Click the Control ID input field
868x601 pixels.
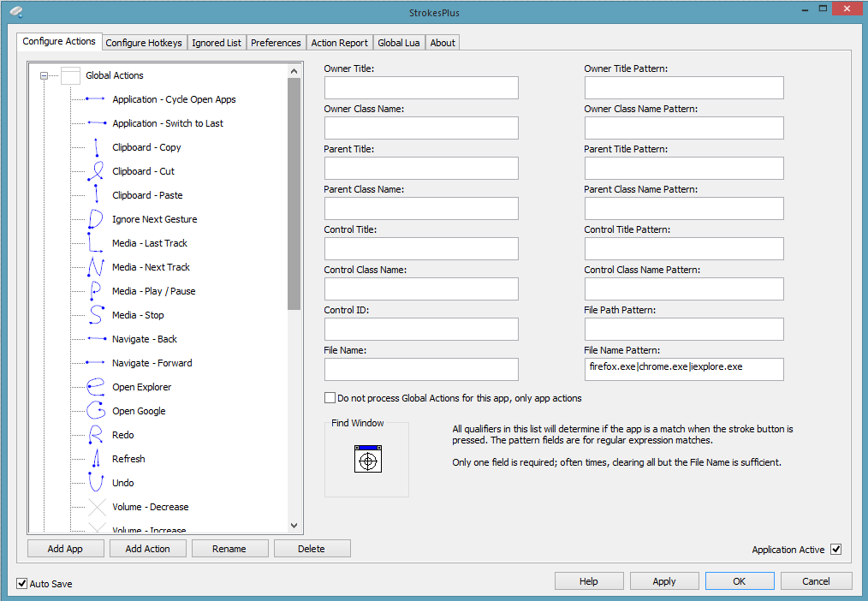(421, 330)
